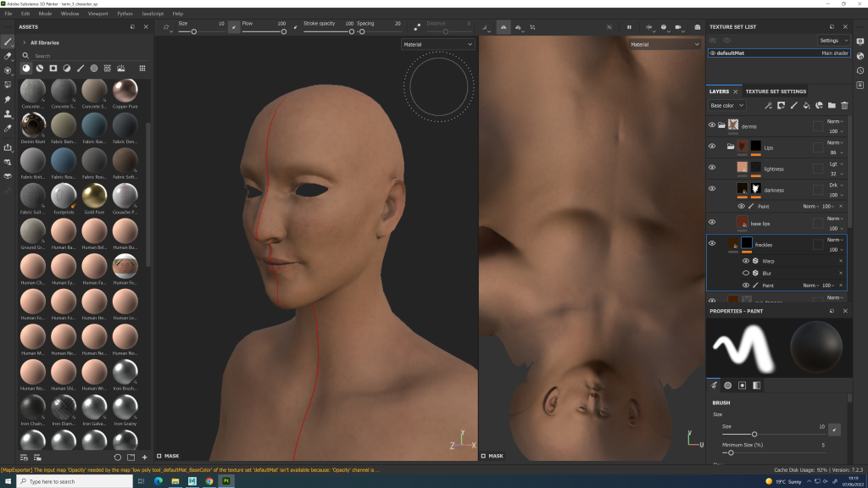Viewport: 868px width, 488px height.
Task: Toggle visibility of darkness layer
Action: click(712, 188)
